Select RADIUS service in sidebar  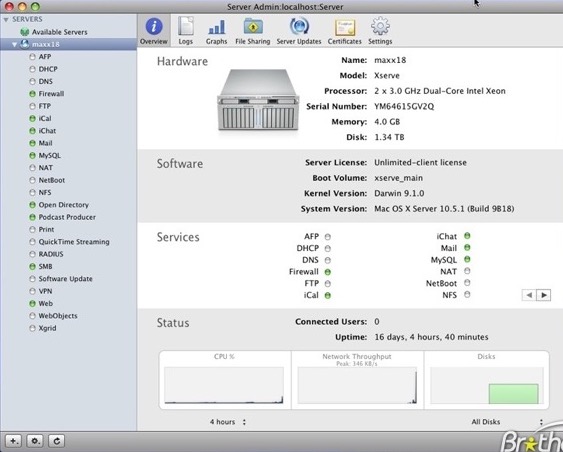point(51,254)
